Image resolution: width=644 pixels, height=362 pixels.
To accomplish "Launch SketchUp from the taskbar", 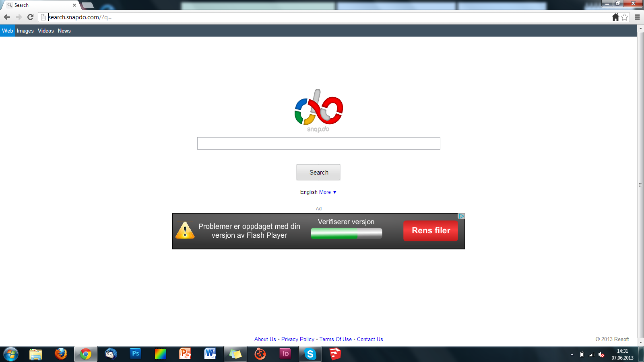I will [335, 354].
